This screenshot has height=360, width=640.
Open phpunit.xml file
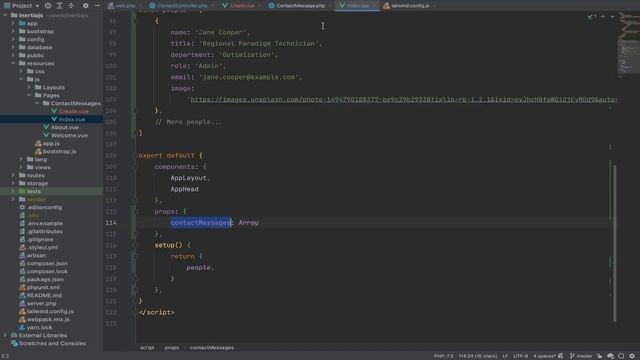[x=43, y=287]
